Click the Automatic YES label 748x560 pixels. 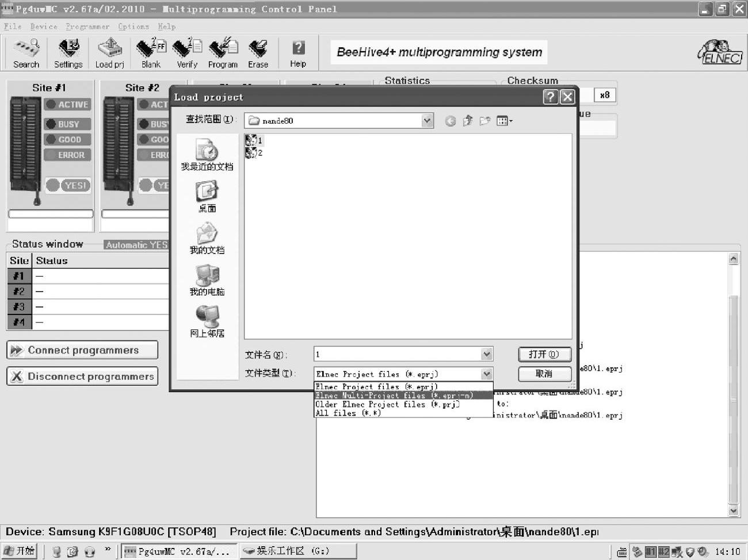pyautogui.click(x=136, y=245)
